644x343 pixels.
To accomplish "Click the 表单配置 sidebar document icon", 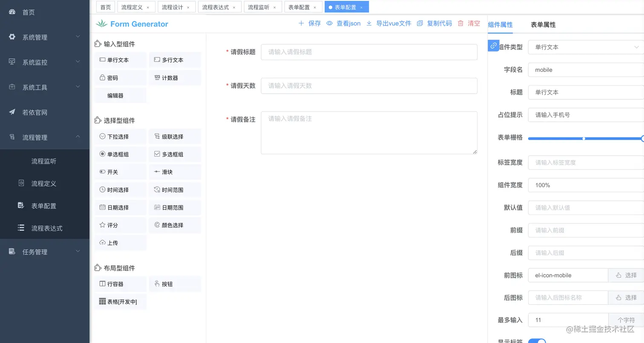I will pyautogui.click(x=21, y=205).
